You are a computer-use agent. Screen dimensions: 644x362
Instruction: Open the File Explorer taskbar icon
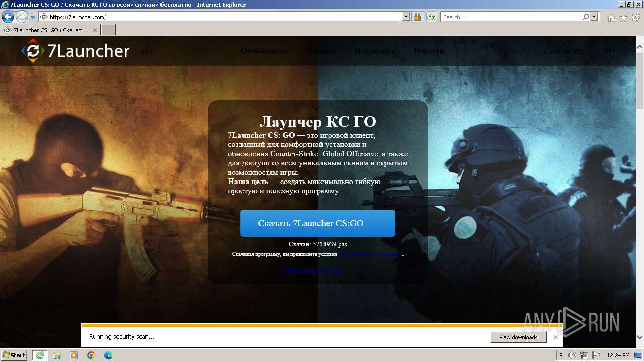57,355
